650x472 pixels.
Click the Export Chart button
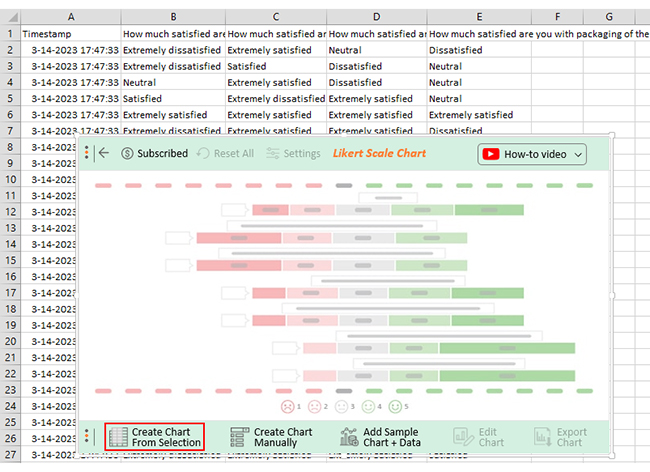[x=561, y=437]
